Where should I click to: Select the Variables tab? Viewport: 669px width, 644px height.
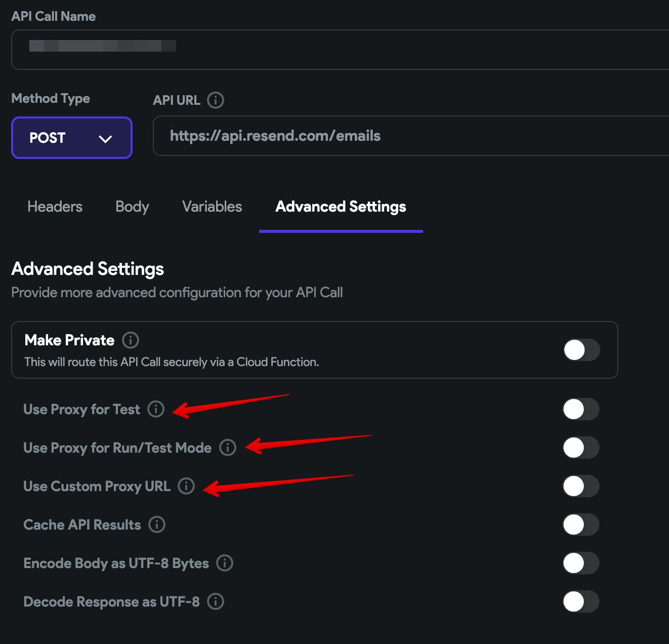(212, 207)
